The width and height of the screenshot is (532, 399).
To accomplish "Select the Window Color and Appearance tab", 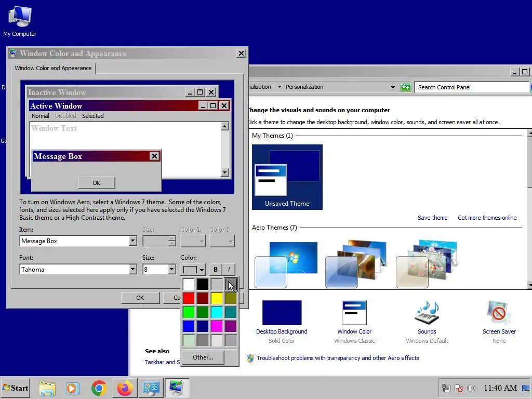I will point(54,68).
